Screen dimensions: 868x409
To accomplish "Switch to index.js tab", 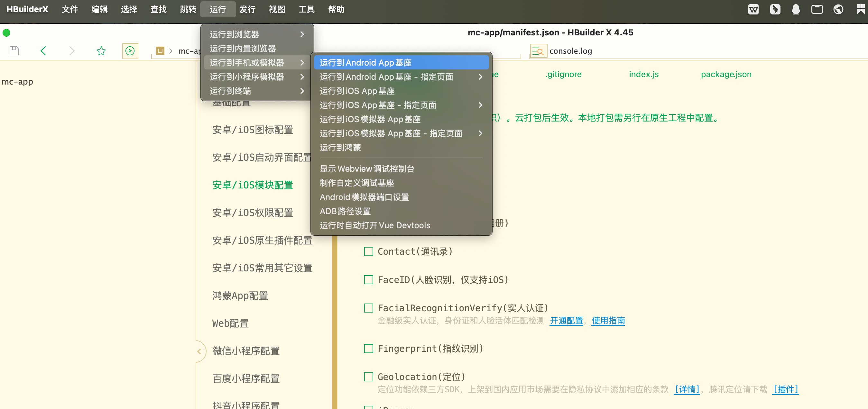I will pos(643,74).
